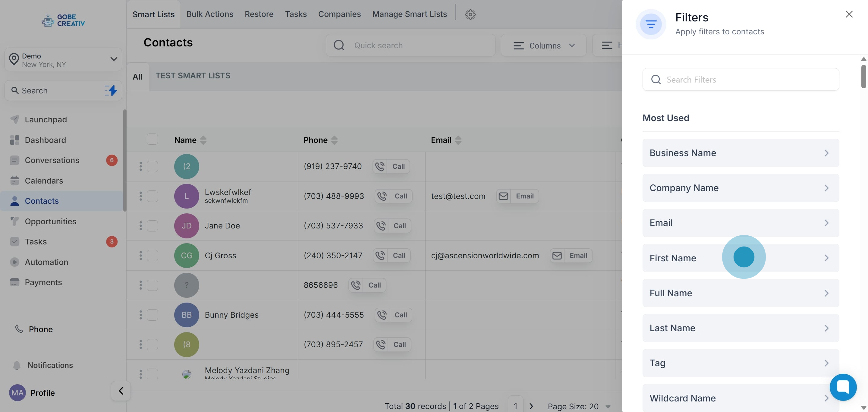868x412 pixels.
Task: Click the settings gear icon in top navigation
Action: pyautogui.click(x=470, y=14)
